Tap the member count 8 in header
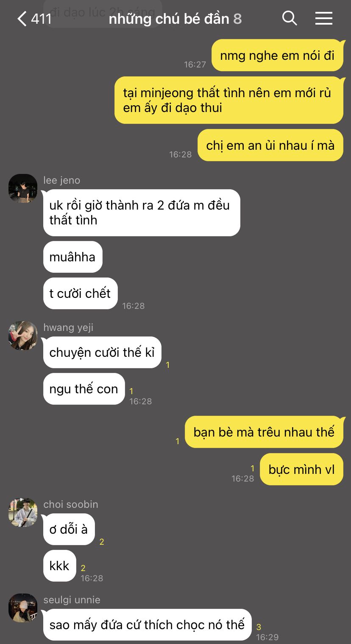 [x=238, y=19]
